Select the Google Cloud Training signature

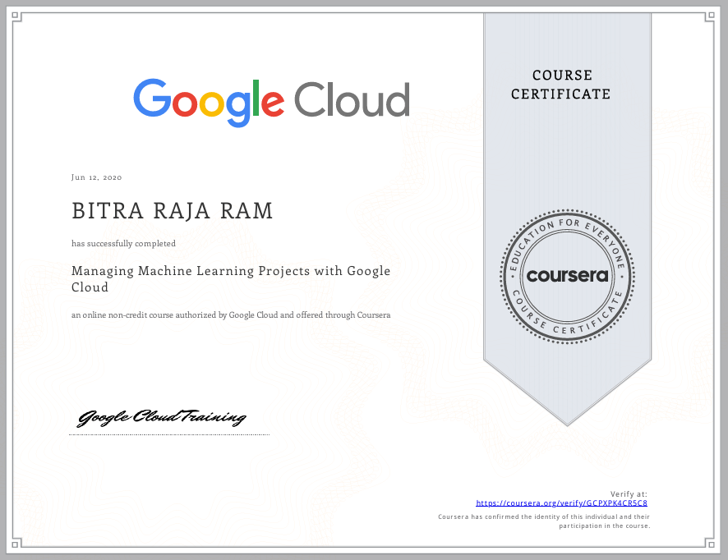click(162, 417)
